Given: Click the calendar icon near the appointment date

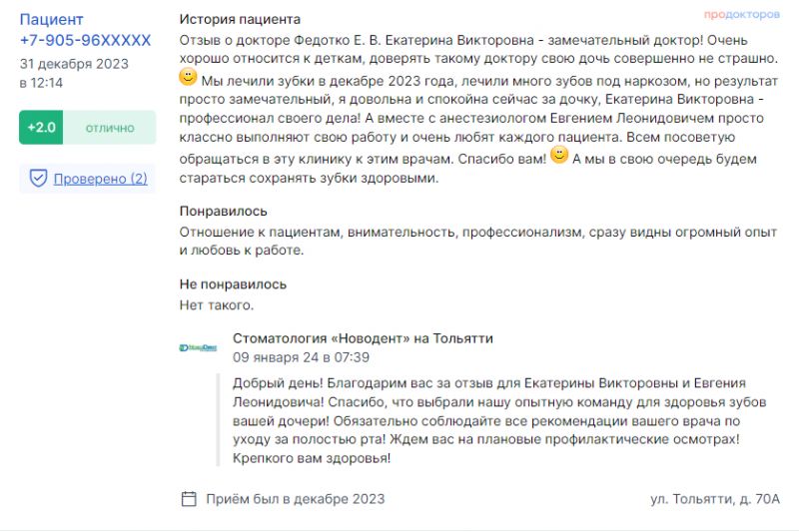Looking at the screenshot, I should (189, 499).
